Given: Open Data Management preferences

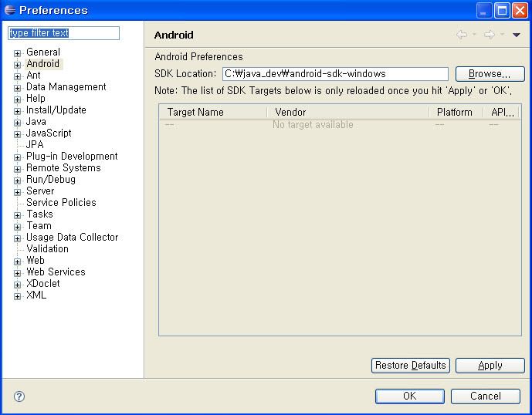Looking at the screenshot, I should point(66,87).
